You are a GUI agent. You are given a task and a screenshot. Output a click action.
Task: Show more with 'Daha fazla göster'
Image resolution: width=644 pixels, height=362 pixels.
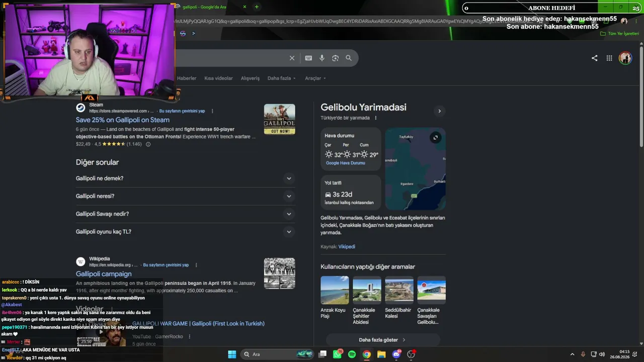(382, 340)
